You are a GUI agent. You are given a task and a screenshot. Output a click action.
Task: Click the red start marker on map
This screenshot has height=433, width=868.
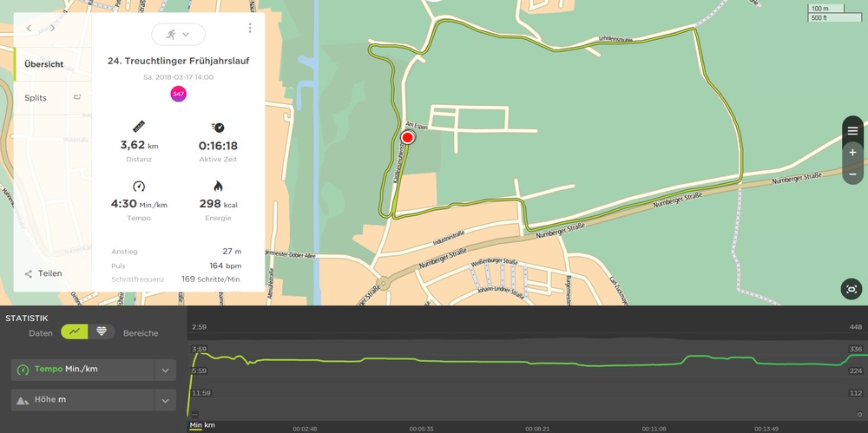tap(408, 137)
